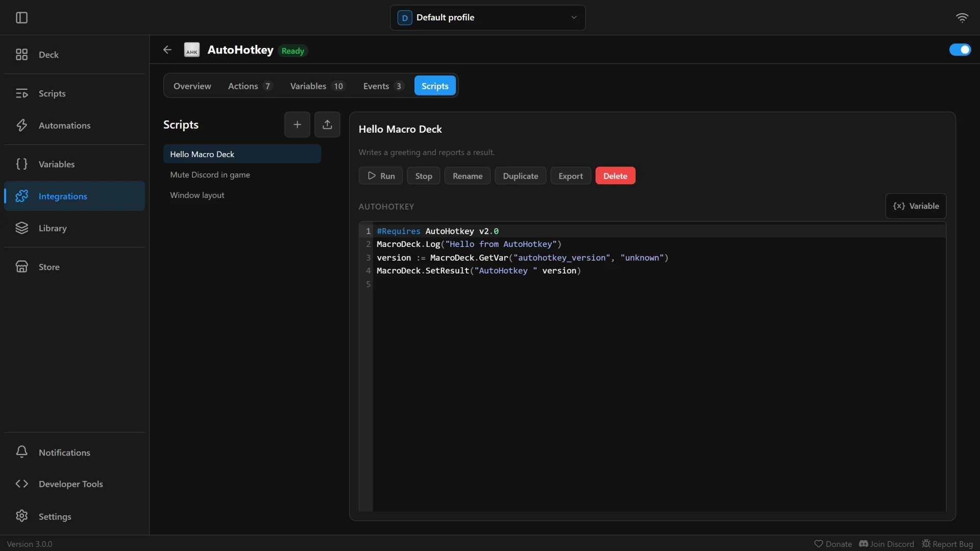Place cursor on the #Requires code line
980x551 pixels.
click(x=658, y=231)
